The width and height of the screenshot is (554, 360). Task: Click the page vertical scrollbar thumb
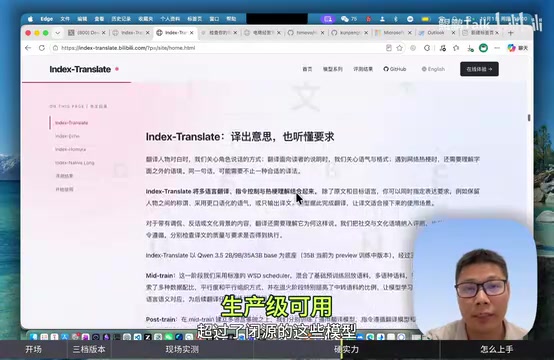529,118
